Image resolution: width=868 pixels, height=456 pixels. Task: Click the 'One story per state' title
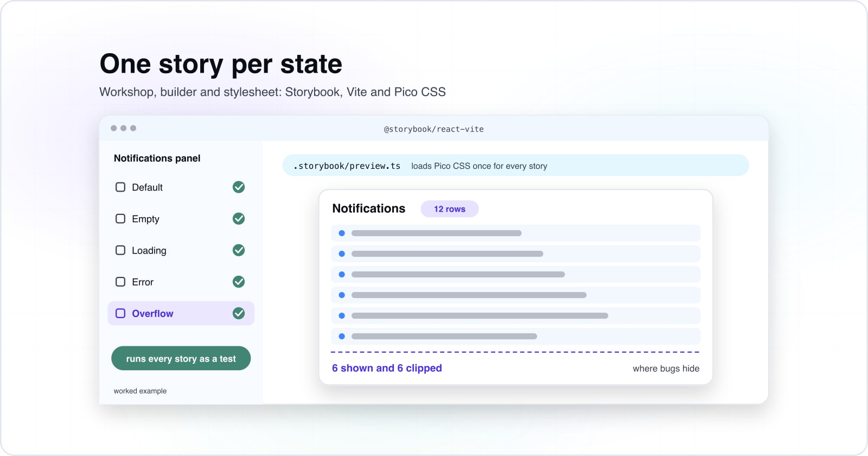221,64
